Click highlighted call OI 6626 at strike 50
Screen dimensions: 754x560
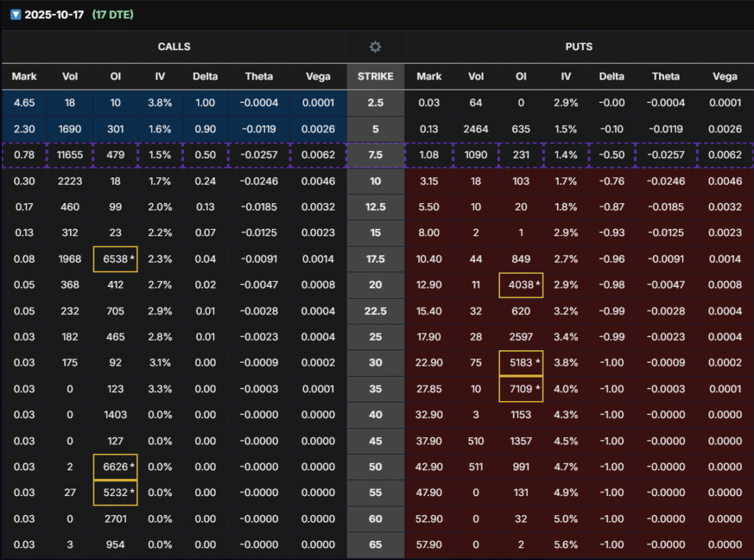pos(115,467)
